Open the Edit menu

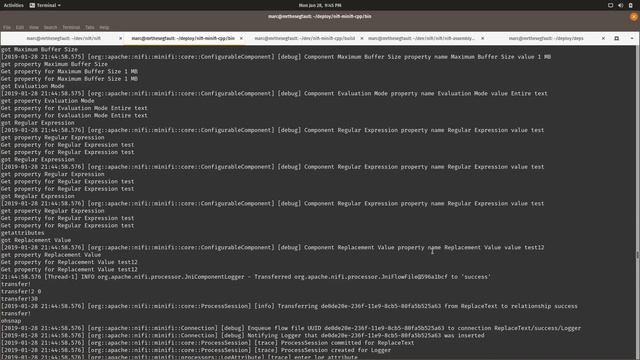click(x=20, y=27)
